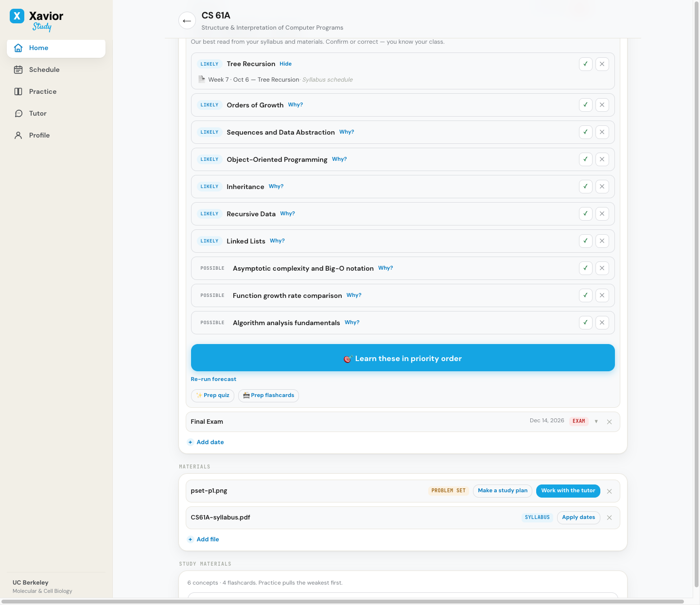Screen dimensions: 700x605
Task: Open Practice in the sidebar
Action: [56, 92]
